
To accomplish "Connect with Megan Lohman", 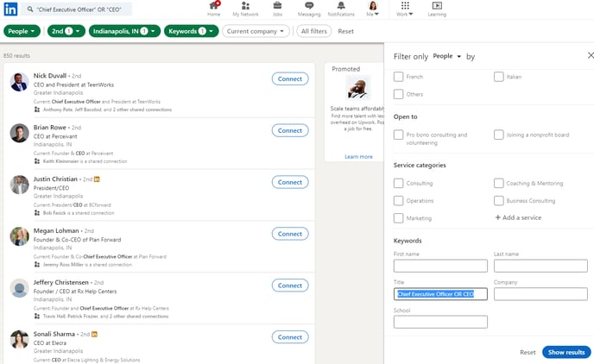I will (290, 234).
